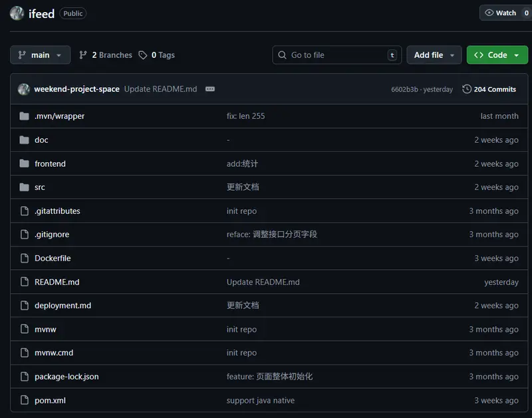The image size is (532, 418).
Task: Expand the green Code dropdown
Action: (x=497, y=55)
